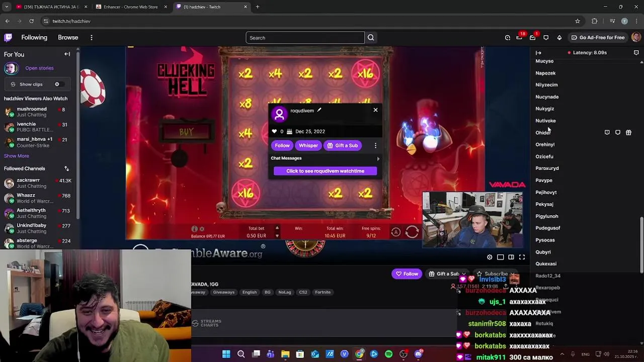Open the Whispers speech bubble in top bar

pyautogui.click(x=546, y=38)
